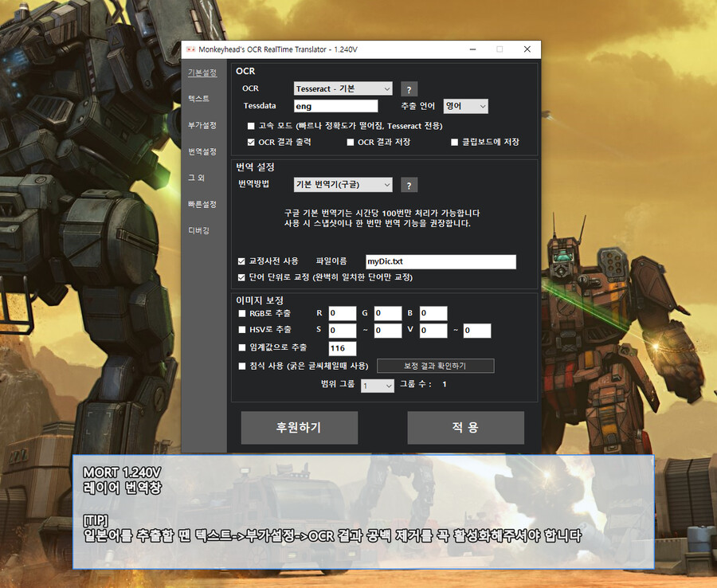Enable 임계값으로 추출 checkbox
This screenshot has height=588, width=717.
pyautogui.click(x=242, y=348)
